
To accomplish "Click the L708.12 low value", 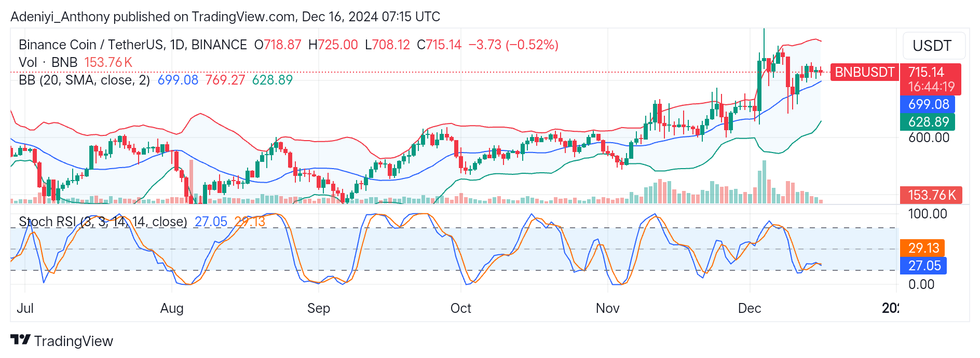I will (387, 45).
